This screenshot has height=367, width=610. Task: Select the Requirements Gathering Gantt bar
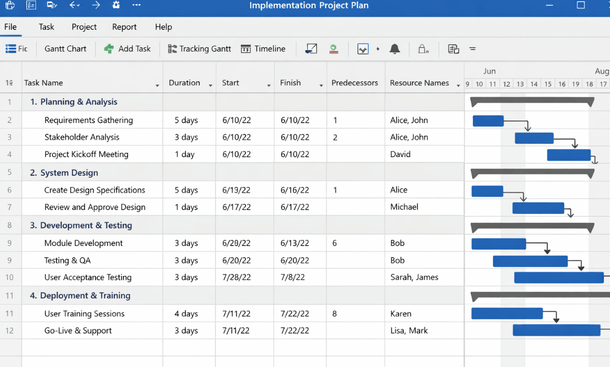pos(488,121)
